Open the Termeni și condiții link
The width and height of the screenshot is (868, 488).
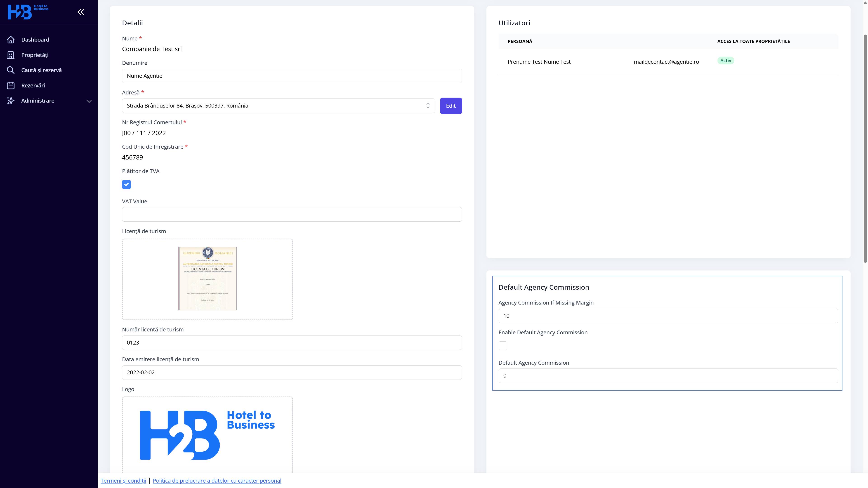[x=123, y=481]
